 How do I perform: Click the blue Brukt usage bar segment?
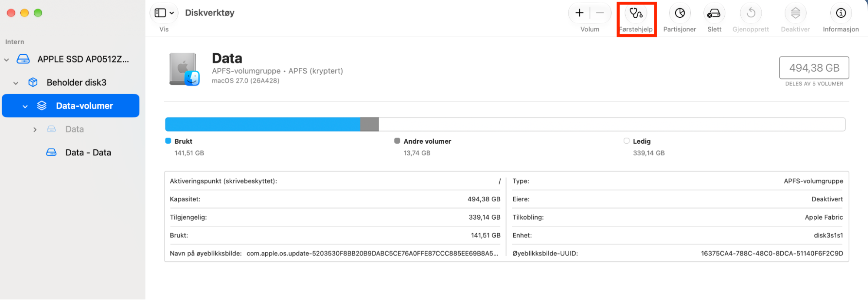[x=263, y=124]
